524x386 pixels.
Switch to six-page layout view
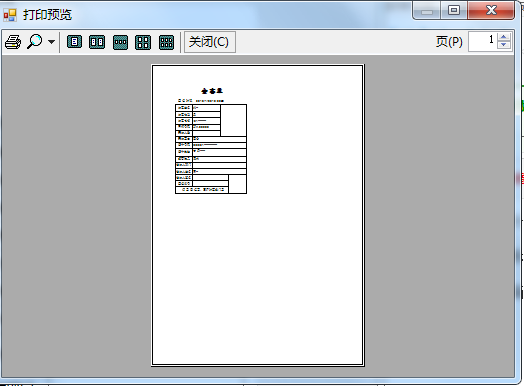(x=166, y=42)
